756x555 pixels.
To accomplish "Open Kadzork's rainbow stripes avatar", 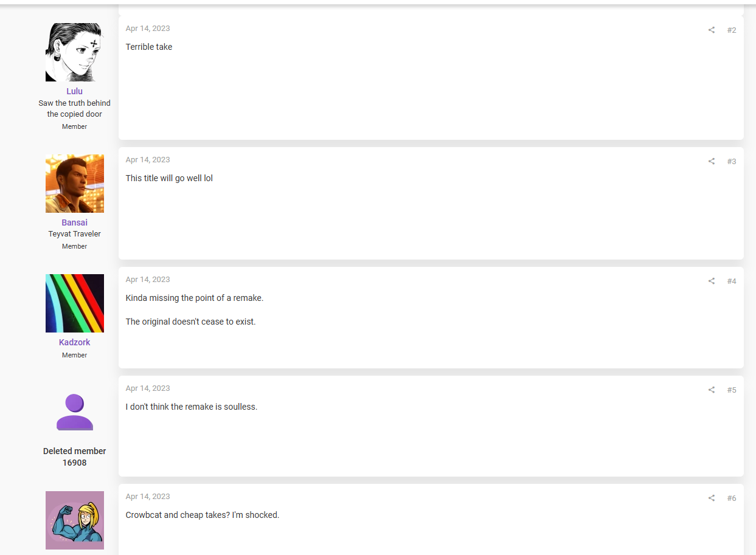I will (x=75, y=303).
